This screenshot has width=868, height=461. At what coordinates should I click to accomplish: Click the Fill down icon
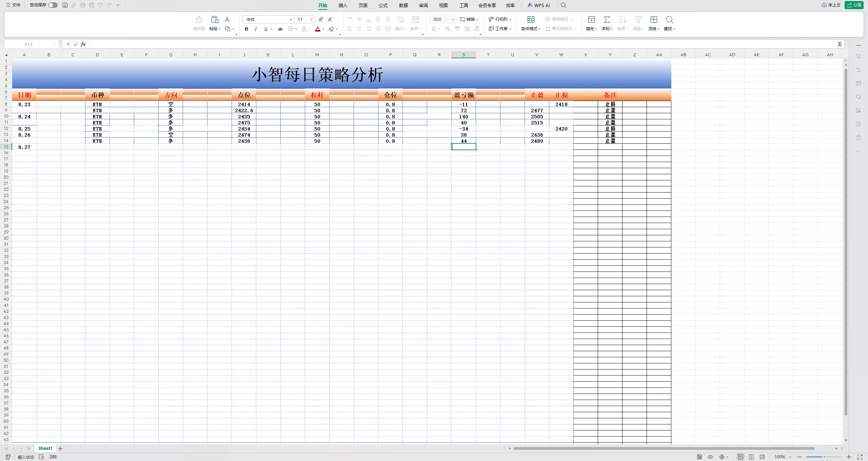(591, 19)
